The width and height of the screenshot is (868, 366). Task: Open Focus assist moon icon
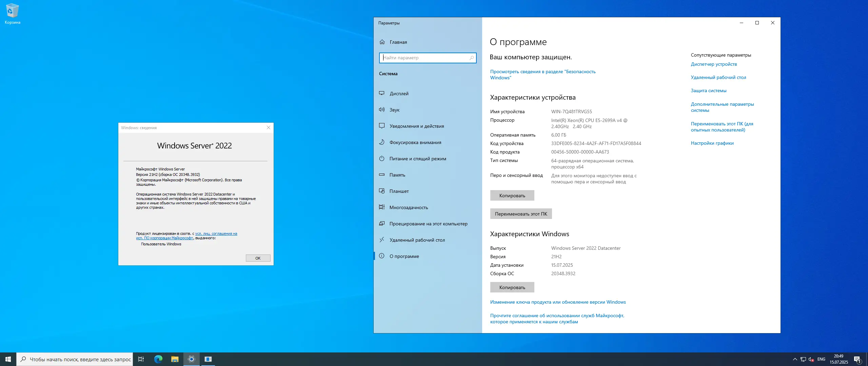[382, 142]
